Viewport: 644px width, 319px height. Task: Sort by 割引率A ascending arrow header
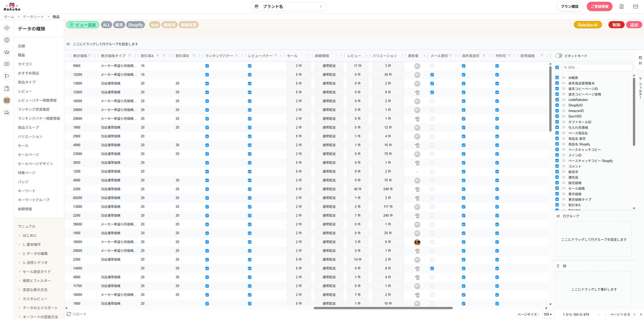(x=158, y=56)
